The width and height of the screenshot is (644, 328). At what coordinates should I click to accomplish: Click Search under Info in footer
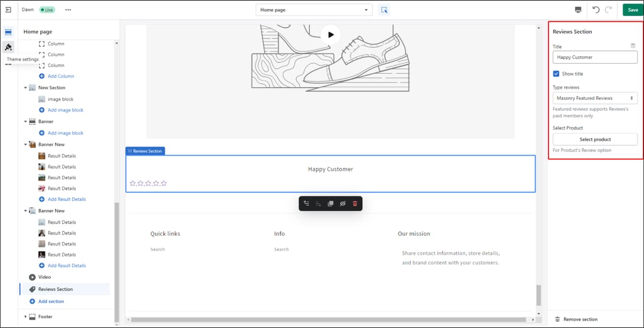coord(281,249)
